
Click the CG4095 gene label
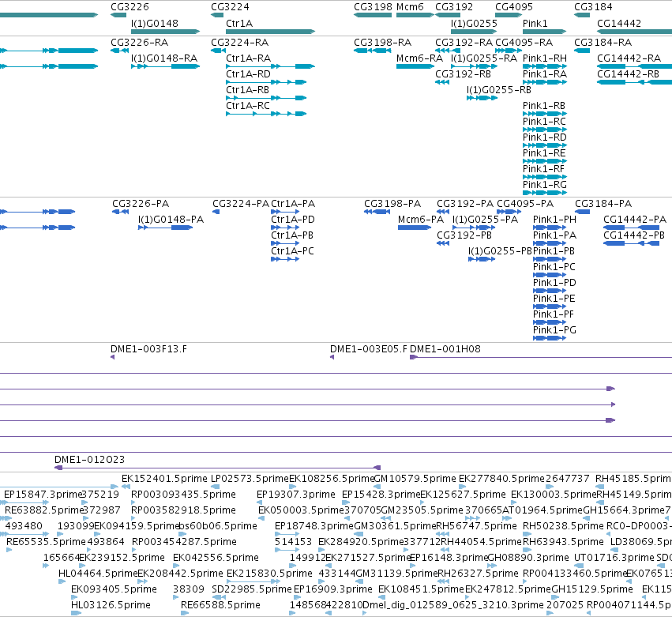(x=514, y=7)
